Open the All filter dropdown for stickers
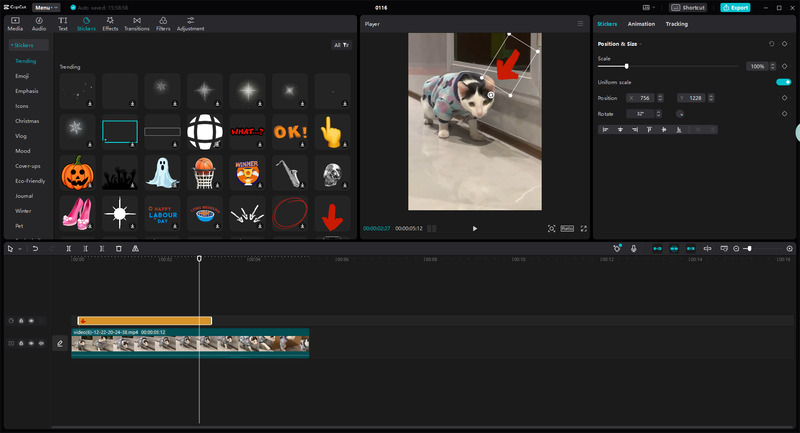This screenshot has height=433, width=800. [341, 45]
